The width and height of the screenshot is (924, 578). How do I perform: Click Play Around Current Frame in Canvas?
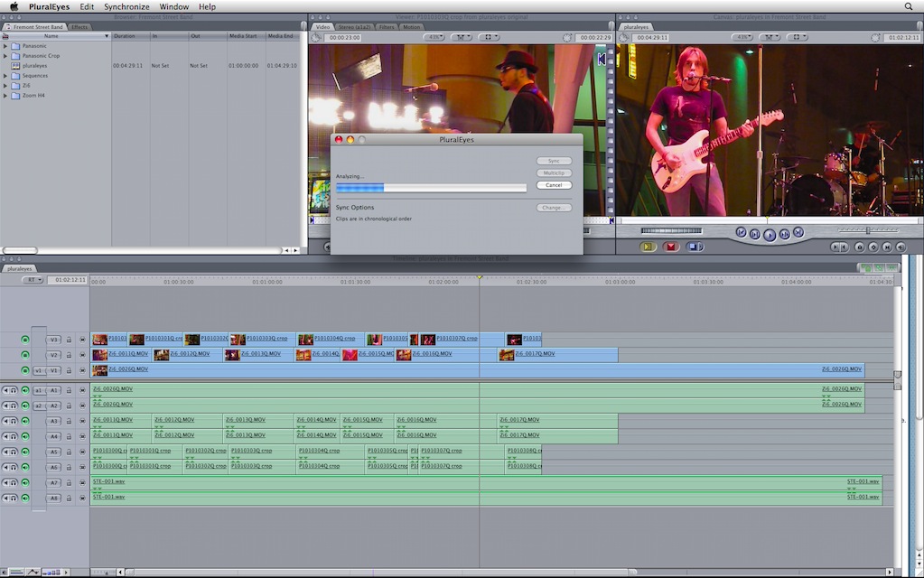click(x=784, y=235)
